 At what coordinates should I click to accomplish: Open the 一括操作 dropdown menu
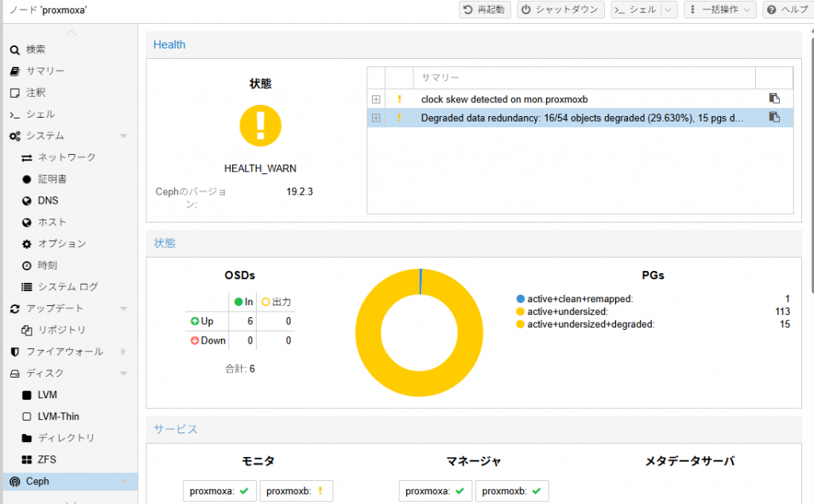[x=719, y=10]
